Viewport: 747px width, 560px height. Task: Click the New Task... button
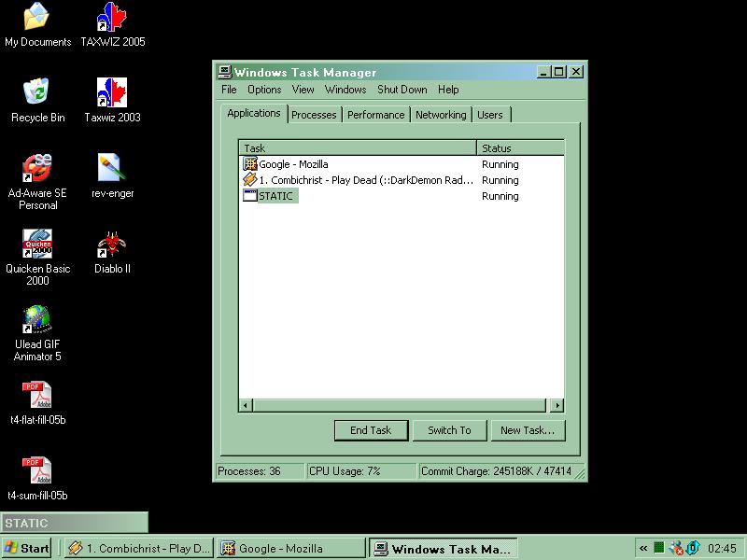tap(528, 430)
